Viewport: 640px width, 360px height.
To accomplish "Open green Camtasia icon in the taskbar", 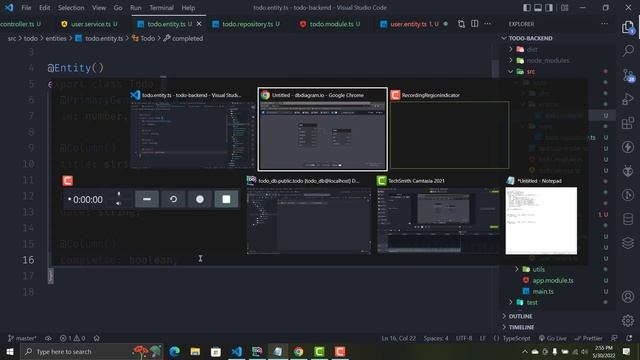I will [x=319, y=351].
